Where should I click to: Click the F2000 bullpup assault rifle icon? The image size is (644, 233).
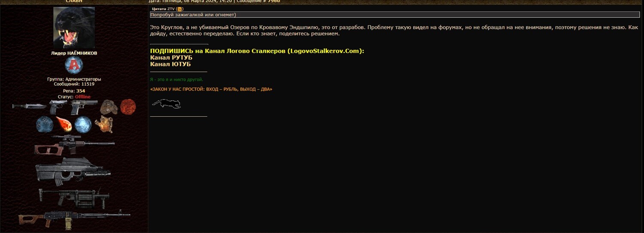[x=73, y=171]
